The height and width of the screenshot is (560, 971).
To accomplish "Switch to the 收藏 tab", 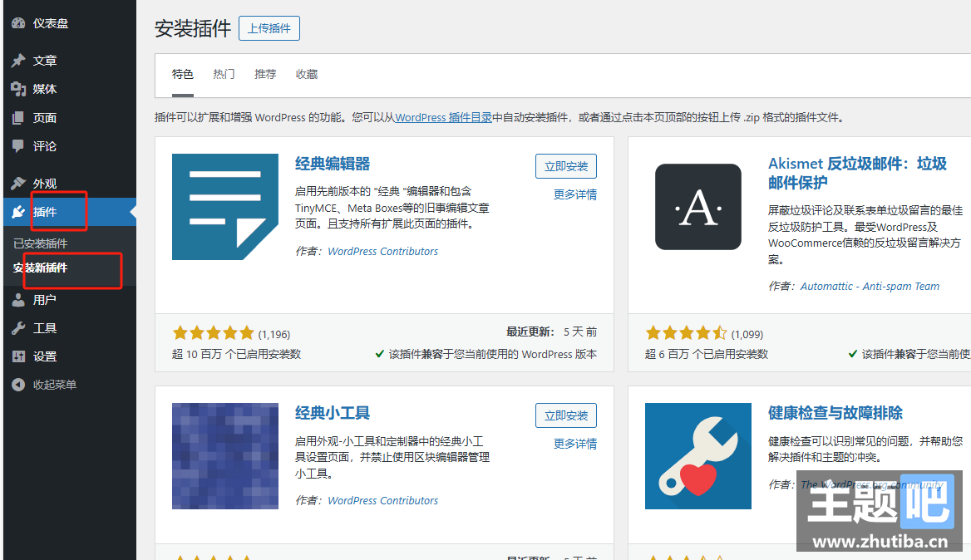I will (x=307, y=74).
